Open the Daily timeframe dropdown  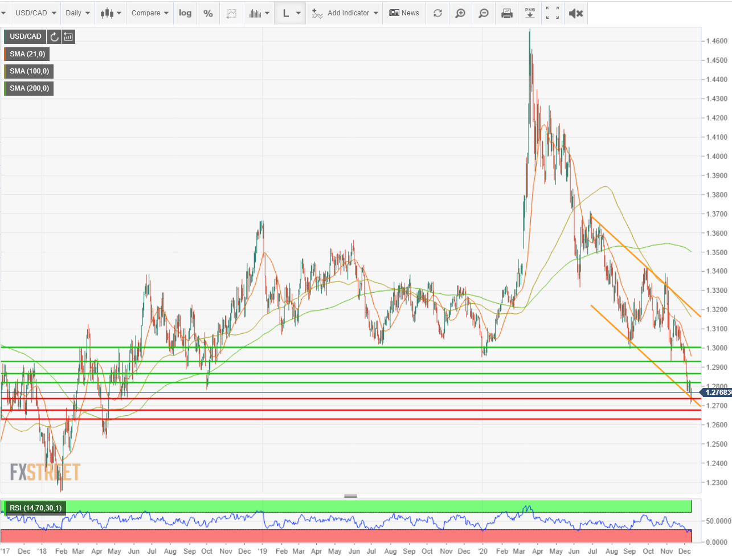tap(77, 13)
